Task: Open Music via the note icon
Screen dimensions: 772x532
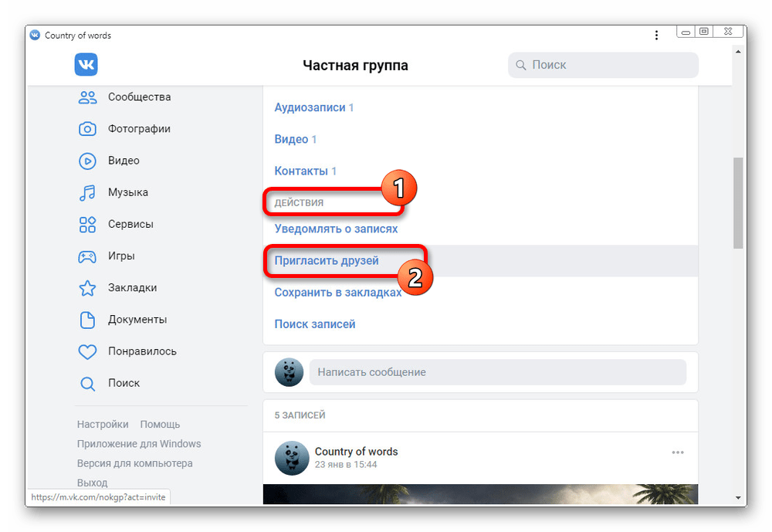Action: pyautogui.click(x=87, y=192)
